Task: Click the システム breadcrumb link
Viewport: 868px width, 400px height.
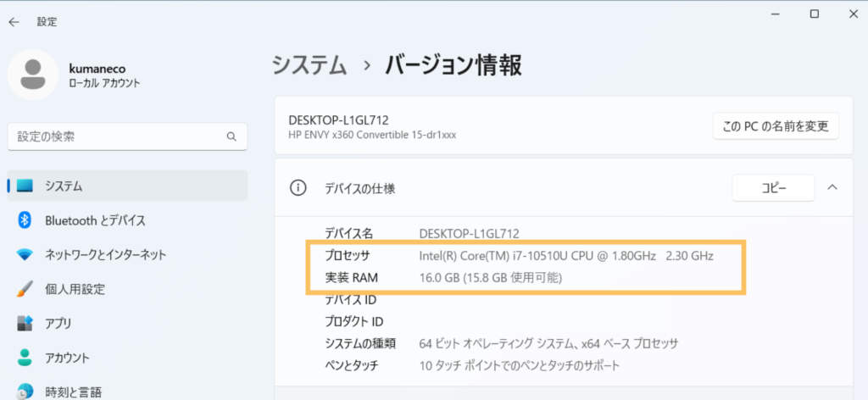Action: pyautogui.click(x=309, y=65)
